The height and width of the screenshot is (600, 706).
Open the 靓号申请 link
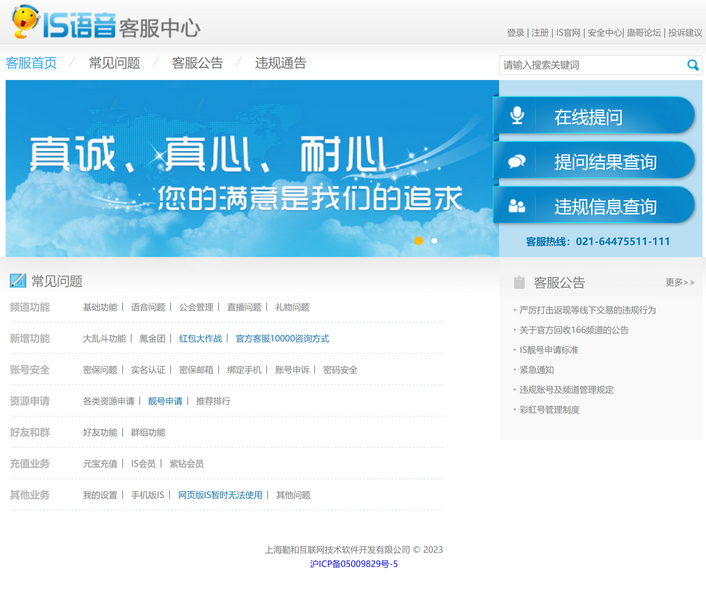tap(165, 401)
